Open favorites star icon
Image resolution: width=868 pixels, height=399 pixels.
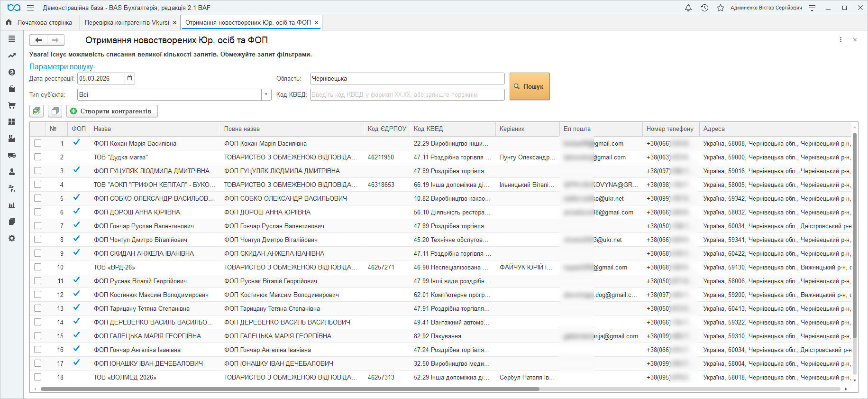click(721, 8)
